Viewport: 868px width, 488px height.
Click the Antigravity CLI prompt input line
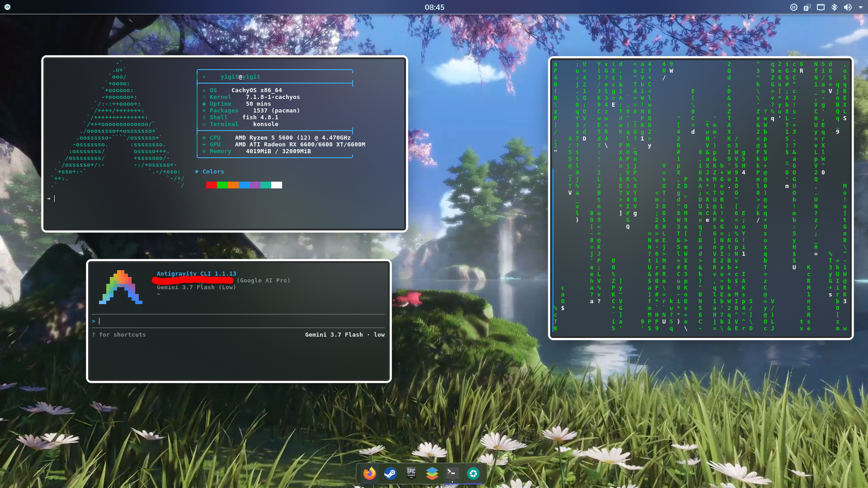pos(238,321)
